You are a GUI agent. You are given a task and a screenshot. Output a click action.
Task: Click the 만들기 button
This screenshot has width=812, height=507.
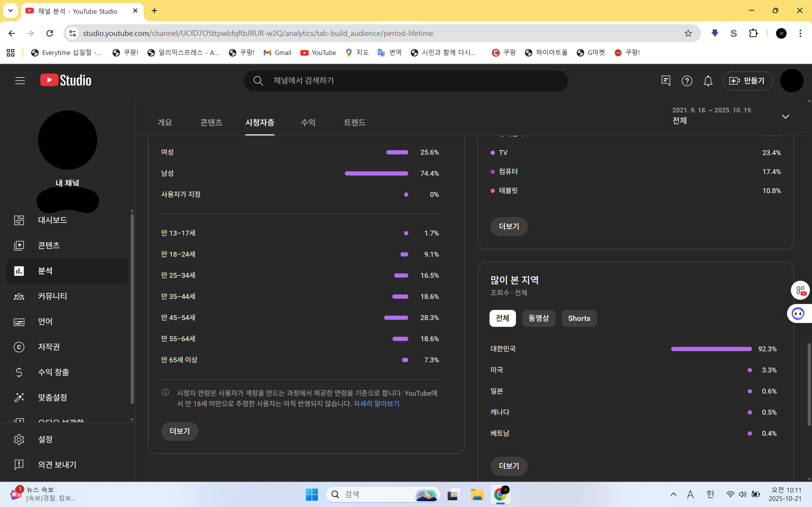point(748,80)
